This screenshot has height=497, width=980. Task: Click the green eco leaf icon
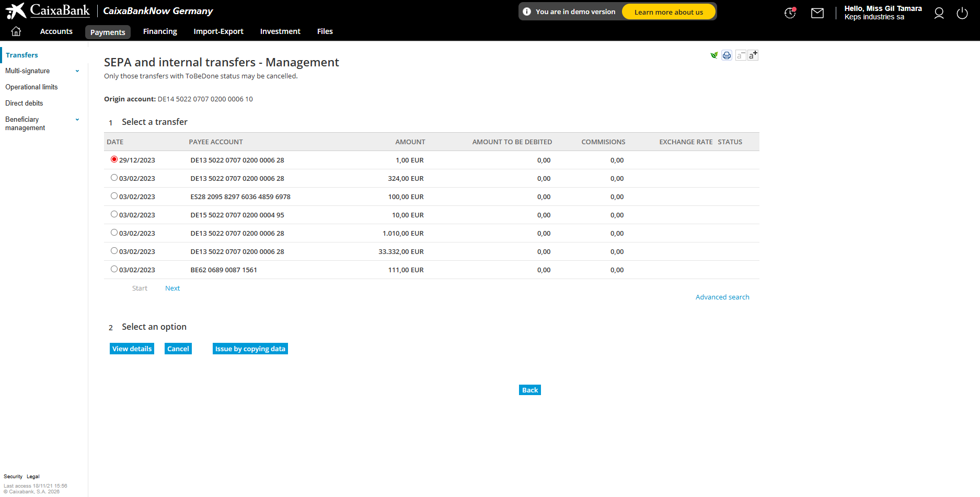point(714,55)
